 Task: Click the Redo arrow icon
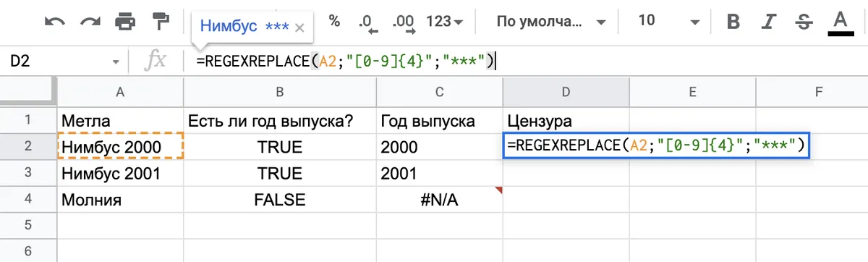click(90, 22)
